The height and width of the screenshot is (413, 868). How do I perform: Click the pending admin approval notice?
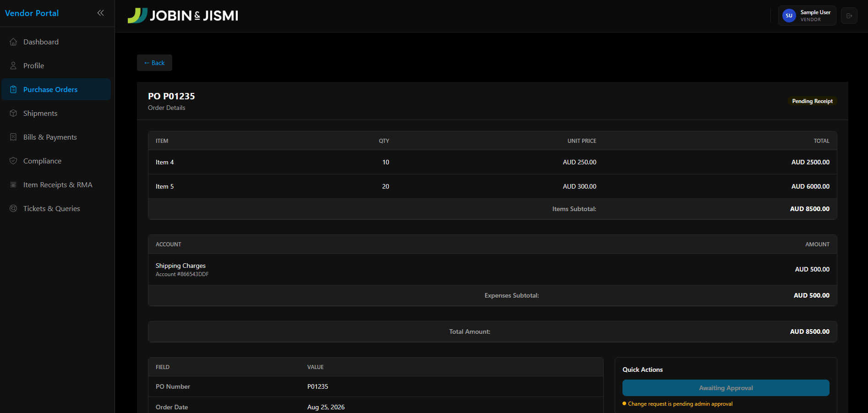[x=677, y=404]
